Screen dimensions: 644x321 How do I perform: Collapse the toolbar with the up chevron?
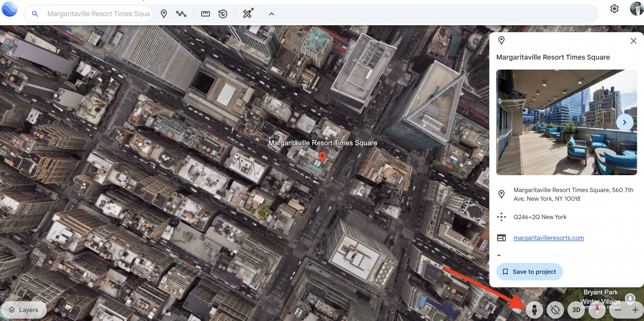click(x=271, y=14)
